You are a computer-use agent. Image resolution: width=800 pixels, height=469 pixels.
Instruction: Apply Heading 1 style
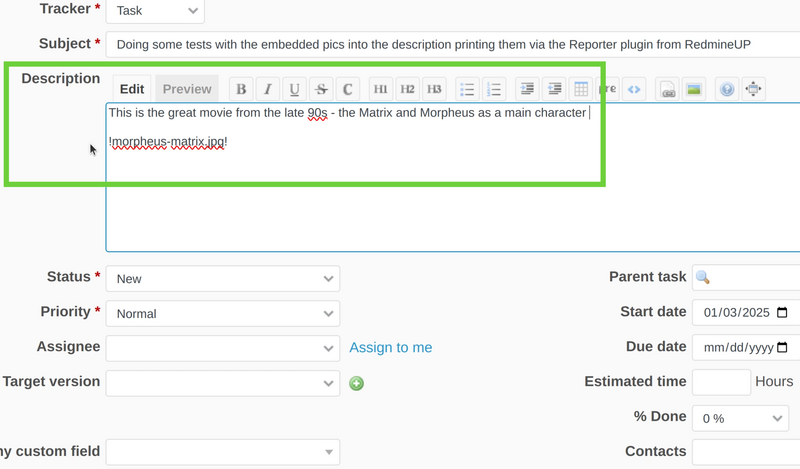(381, 89)
